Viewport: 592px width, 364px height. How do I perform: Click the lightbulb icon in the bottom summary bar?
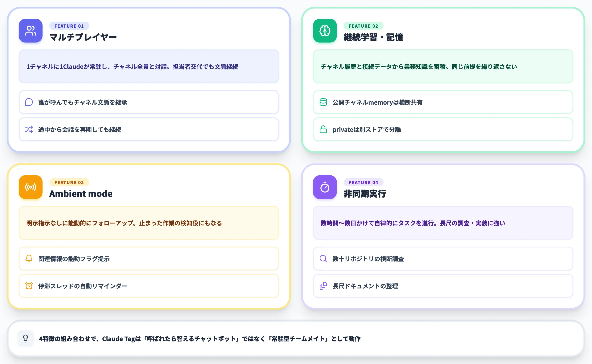coord(26,338)
